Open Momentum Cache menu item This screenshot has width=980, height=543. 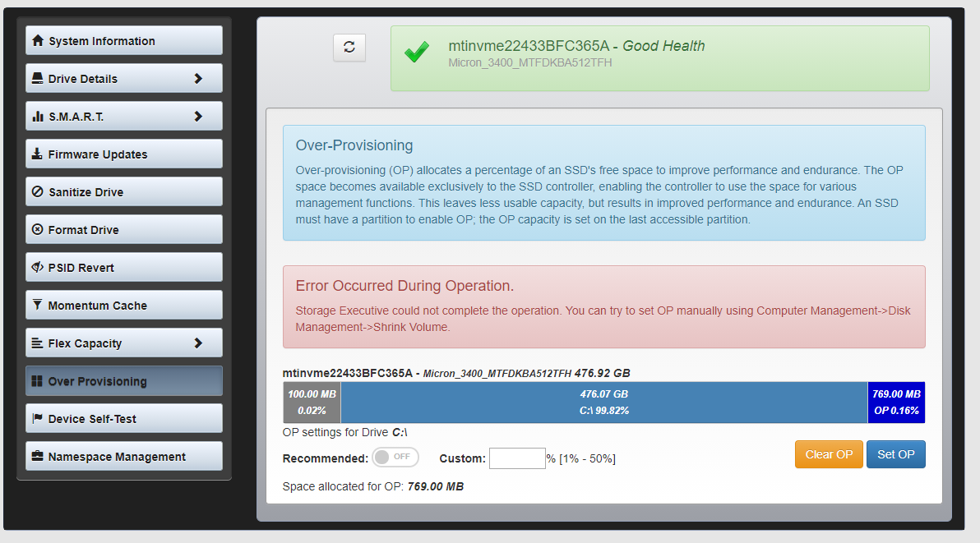click(124, 305)
